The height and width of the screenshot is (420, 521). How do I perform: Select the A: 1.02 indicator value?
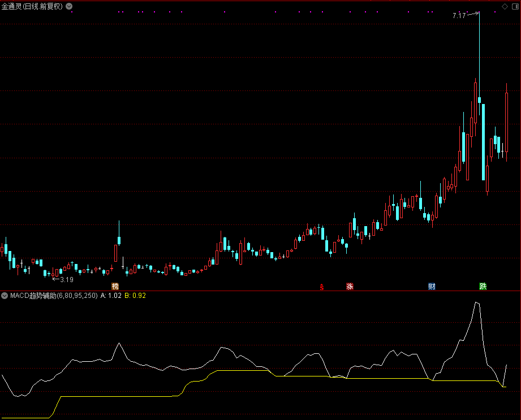coord(111,295)
